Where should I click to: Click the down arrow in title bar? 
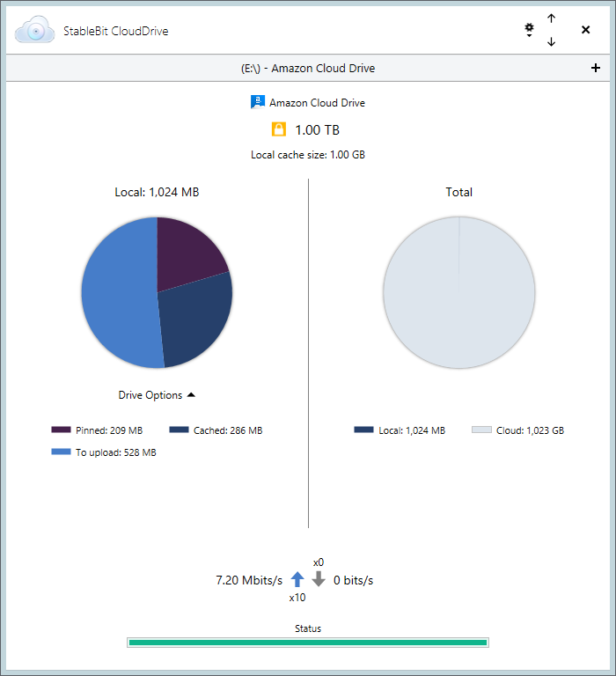(552, 41)
